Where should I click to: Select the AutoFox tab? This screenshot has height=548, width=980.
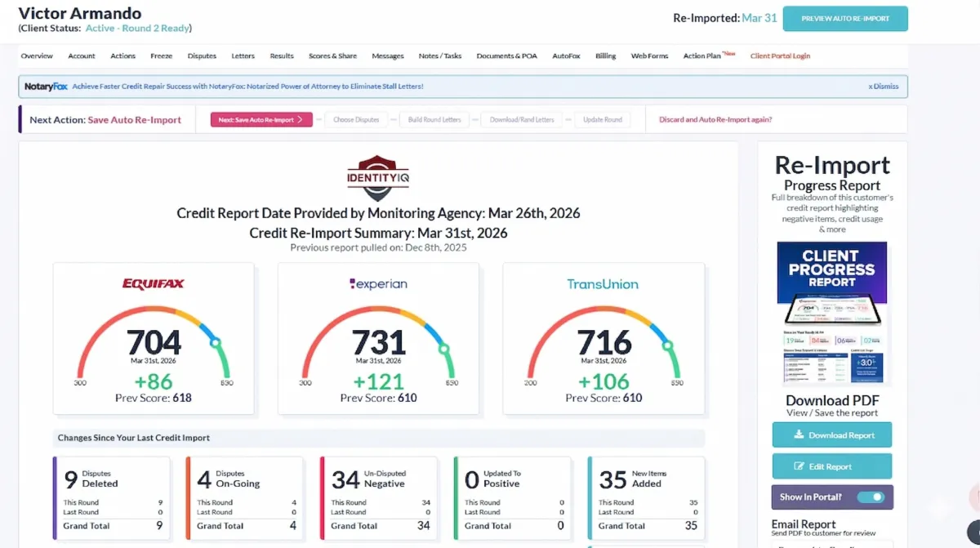tap(567, 56)
